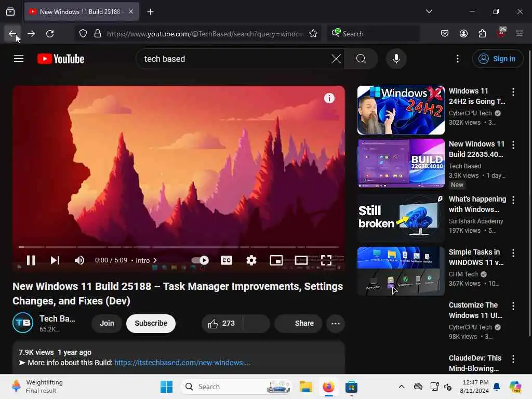Open the video info card icon
Viewport: 532px width, 399px height.
[329, 98]
